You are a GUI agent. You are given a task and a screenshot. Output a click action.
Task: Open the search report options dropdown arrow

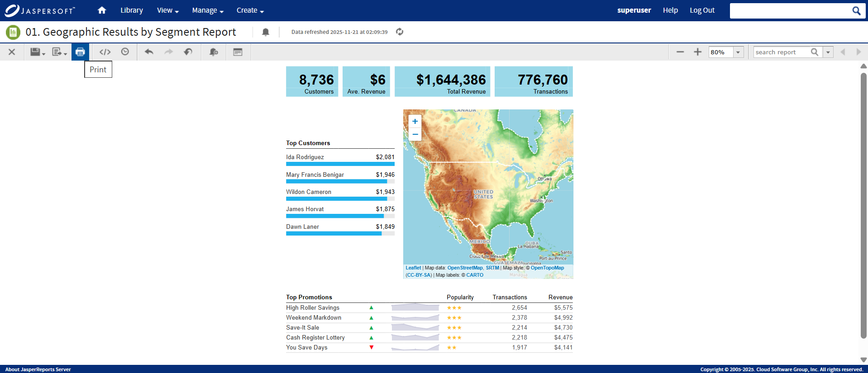[828, 52]
